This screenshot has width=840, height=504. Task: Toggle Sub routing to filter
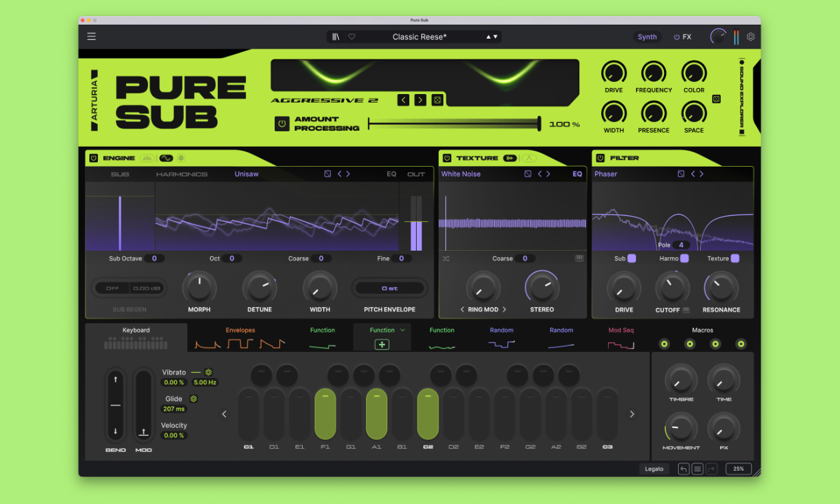[x=631, y=258]
